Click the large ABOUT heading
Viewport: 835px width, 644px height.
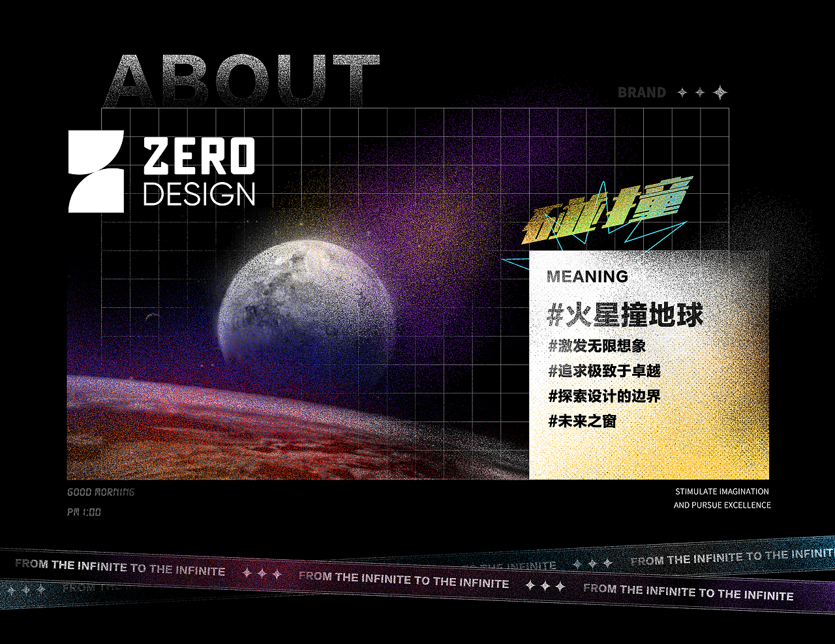(243, 80)
